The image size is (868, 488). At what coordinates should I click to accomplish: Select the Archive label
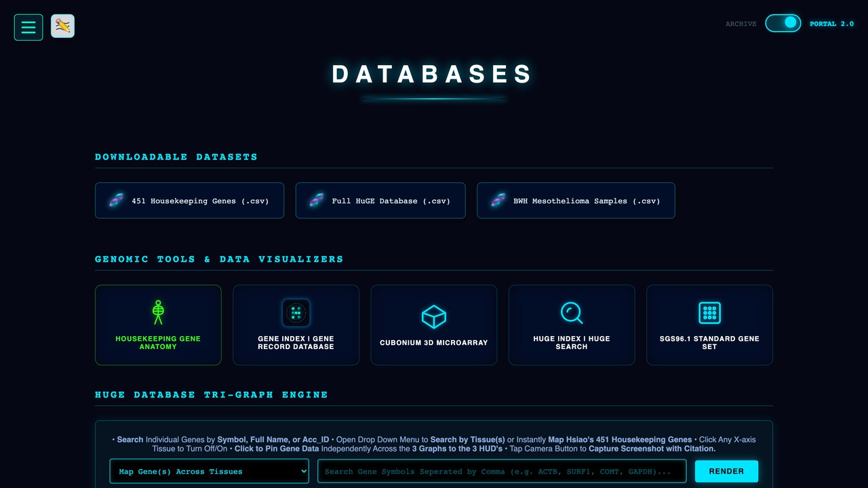point(741,24)
